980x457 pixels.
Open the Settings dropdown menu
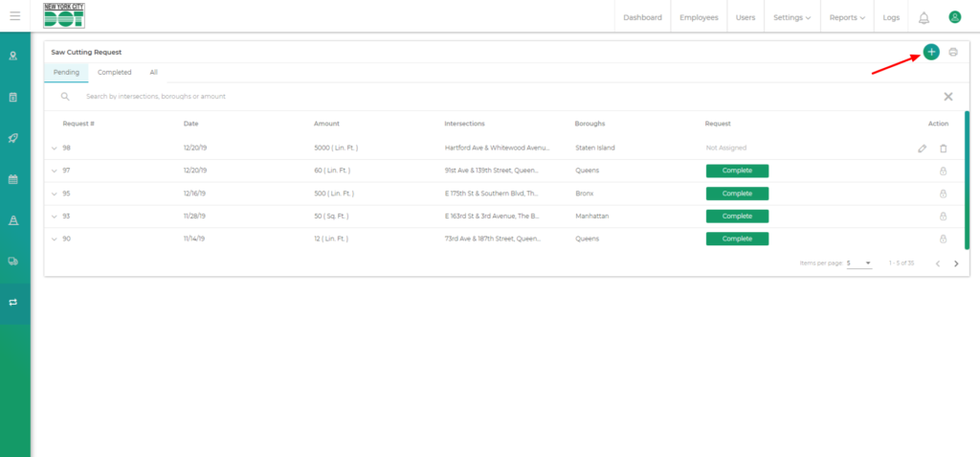coord(791,17)
